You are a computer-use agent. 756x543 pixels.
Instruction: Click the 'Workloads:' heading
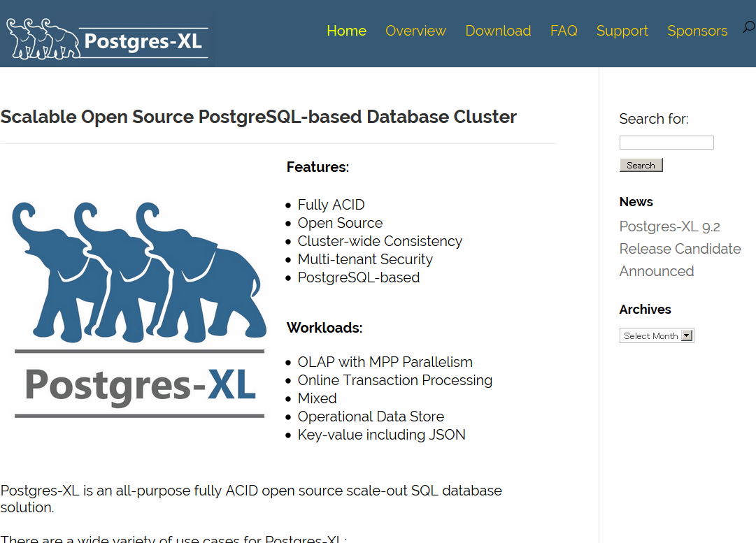(x=324, y=328)
